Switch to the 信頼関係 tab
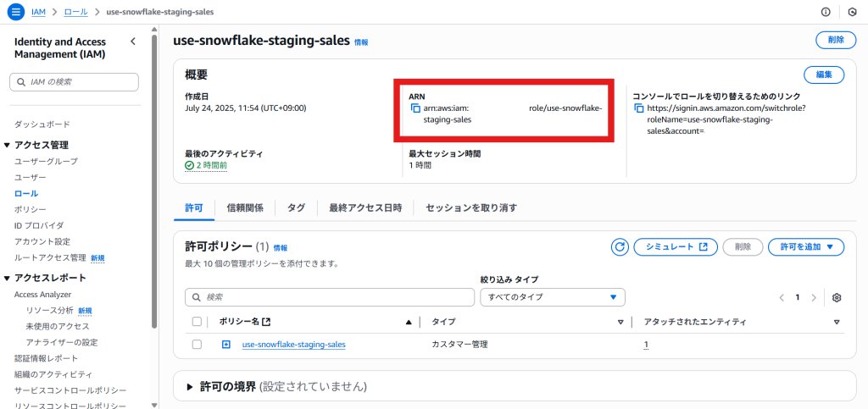Viewport: 868px width, 409px height. (245, 207)
